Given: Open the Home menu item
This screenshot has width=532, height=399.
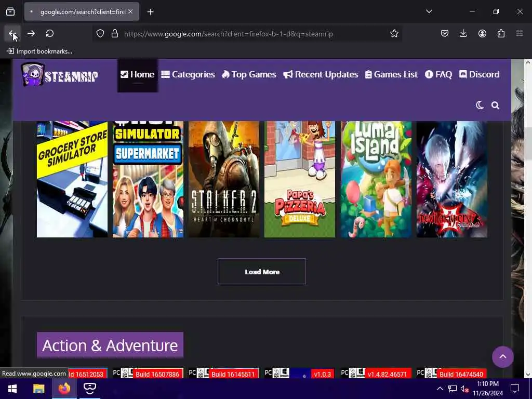Looking at the screenshot, I should [x=137, y=75].
